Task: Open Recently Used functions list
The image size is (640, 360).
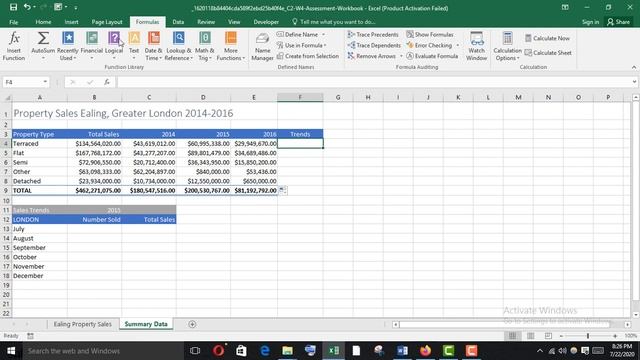Action: tap(67, 46)
